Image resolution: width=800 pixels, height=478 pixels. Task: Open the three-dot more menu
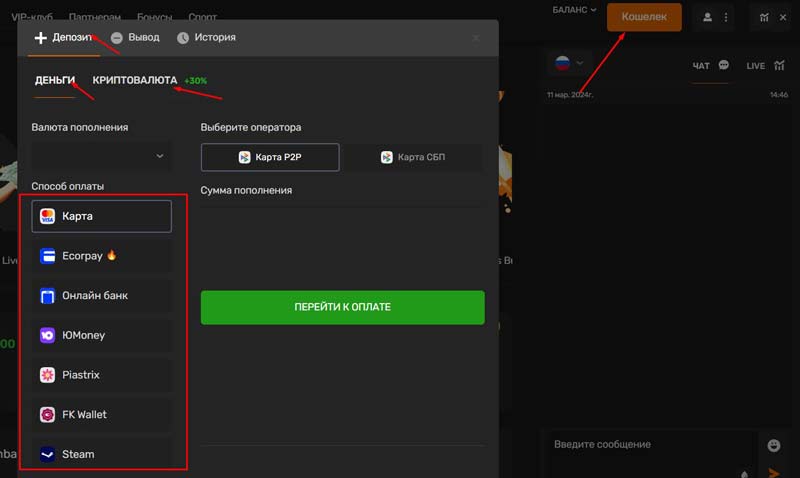tap(726, 17)
